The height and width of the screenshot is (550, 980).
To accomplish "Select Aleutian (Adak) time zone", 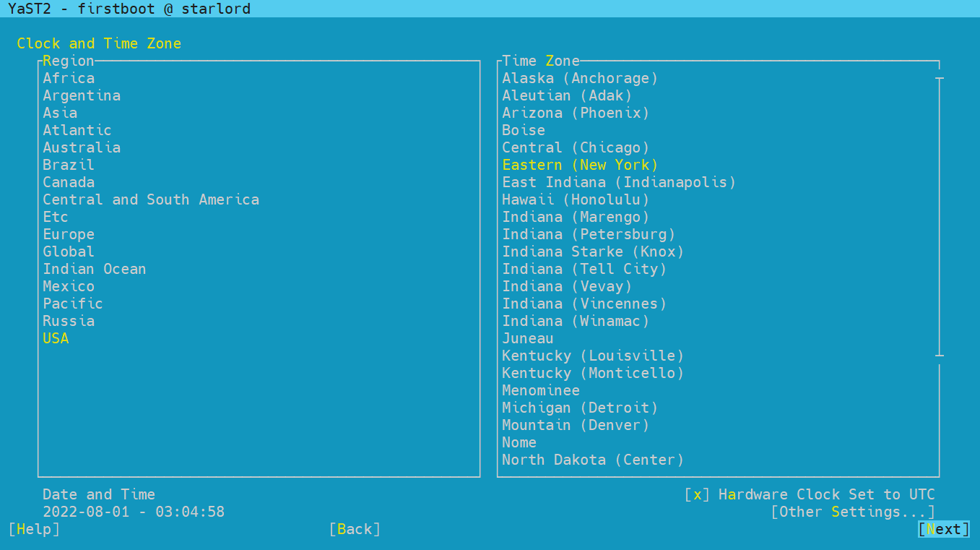I will point(568,95).
